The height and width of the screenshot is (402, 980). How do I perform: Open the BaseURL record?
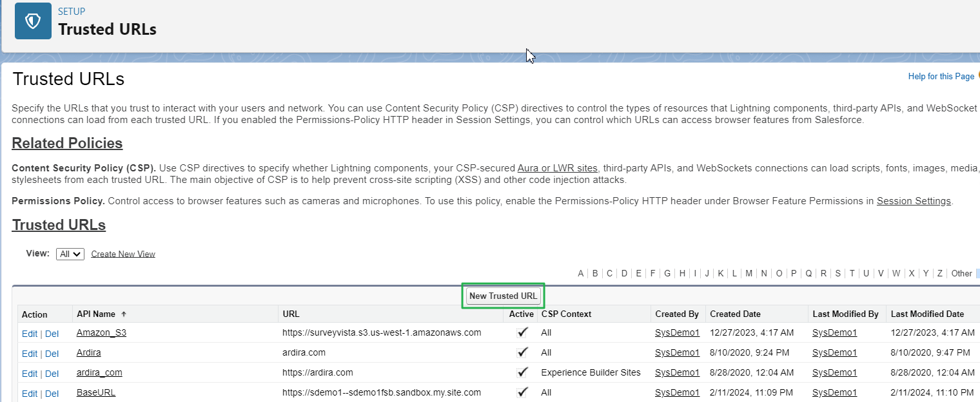95,392
